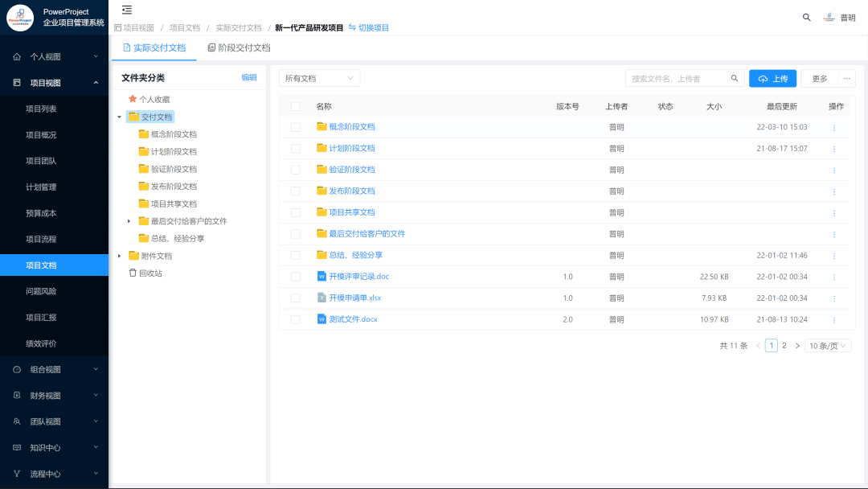This screenshot has width=868, height=489.
Task: Collapse the 交付文档 folder tree
Action: 118,115
